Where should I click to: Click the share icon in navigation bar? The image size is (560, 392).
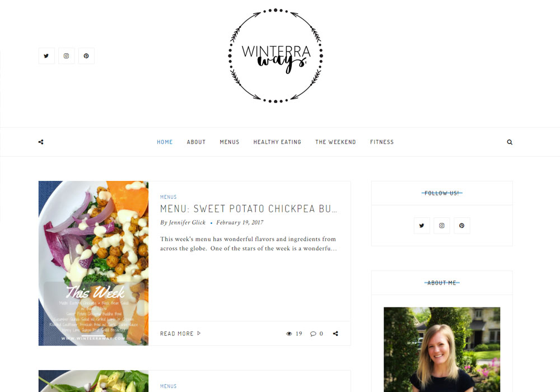[x=41, y=142]
